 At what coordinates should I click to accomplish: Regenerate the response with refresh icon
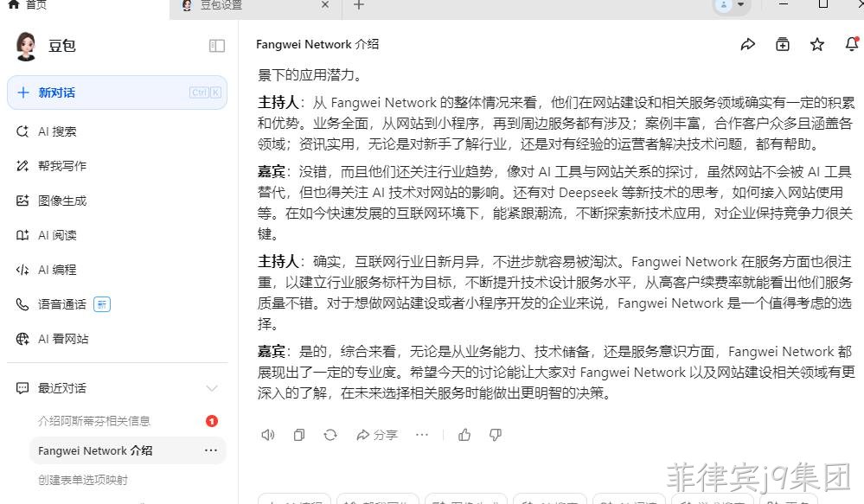pos(330,435)
